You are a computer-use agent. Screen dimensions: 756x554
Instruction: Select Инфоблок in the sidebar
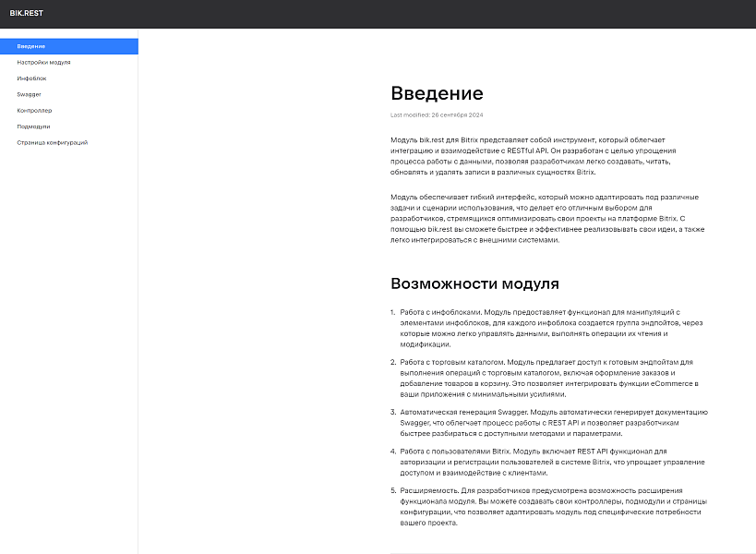[x=31, y=78]
